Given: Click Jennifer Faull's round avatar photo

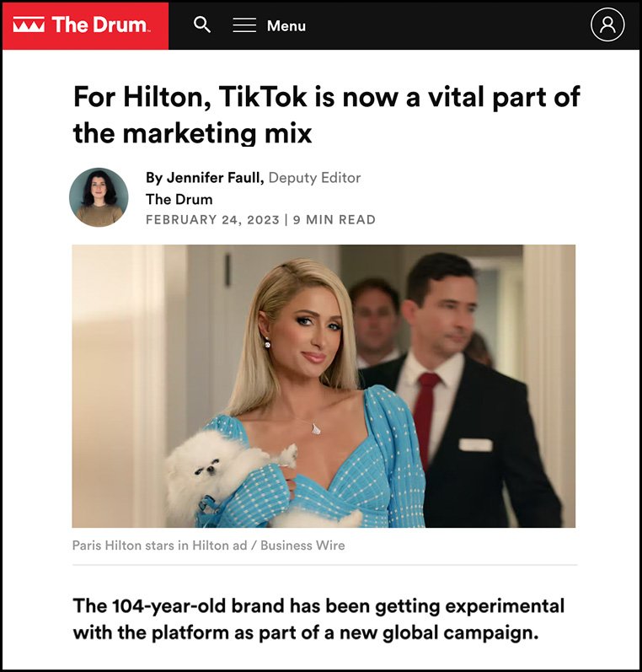Looking at the screenshot, I should click(99, 197).
